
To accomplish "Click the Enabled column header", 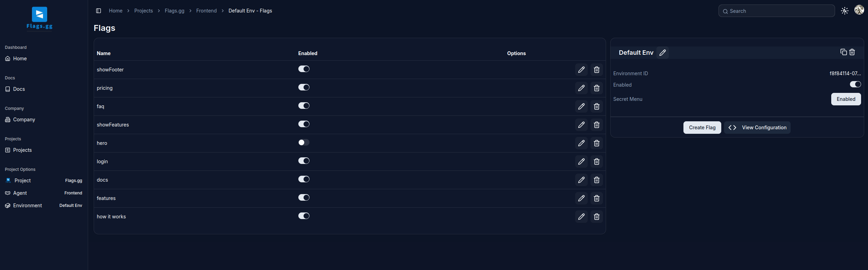I will 308,53.
